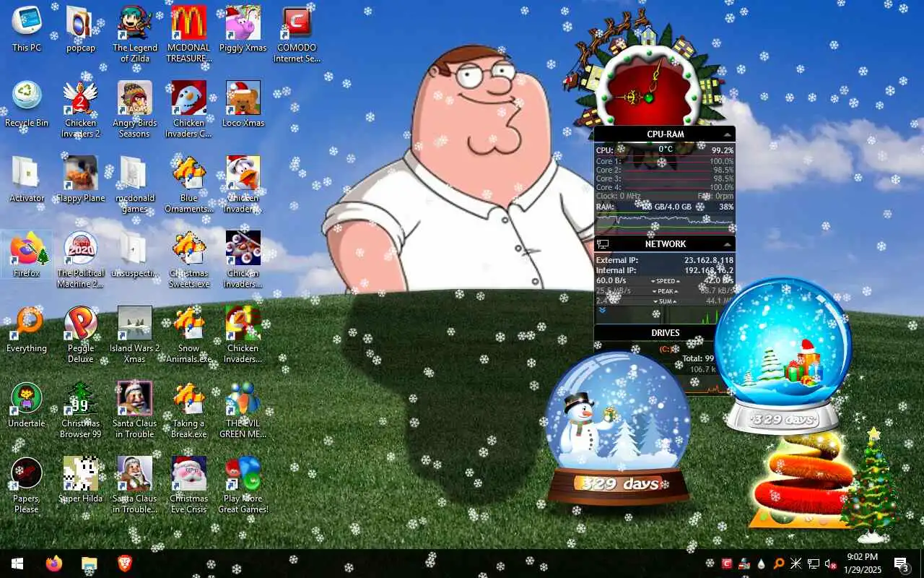Select the Blue Ornaments desktop icon

(188, 185)
